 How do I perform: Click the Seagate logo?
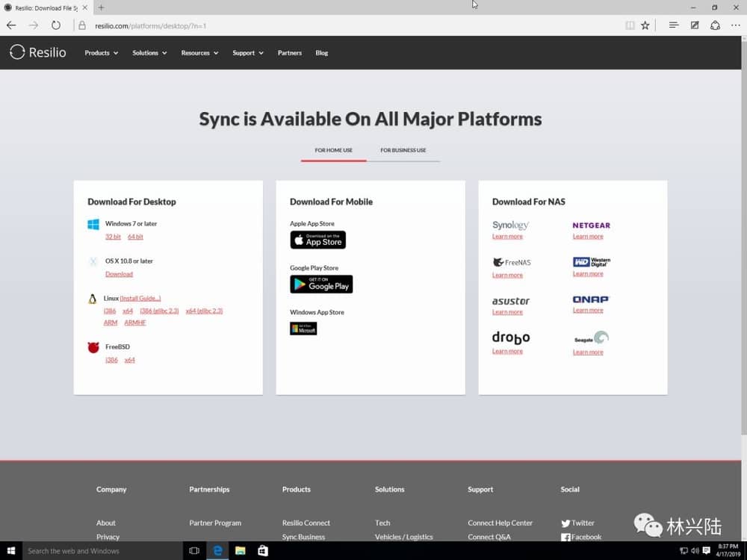(592, 338)
